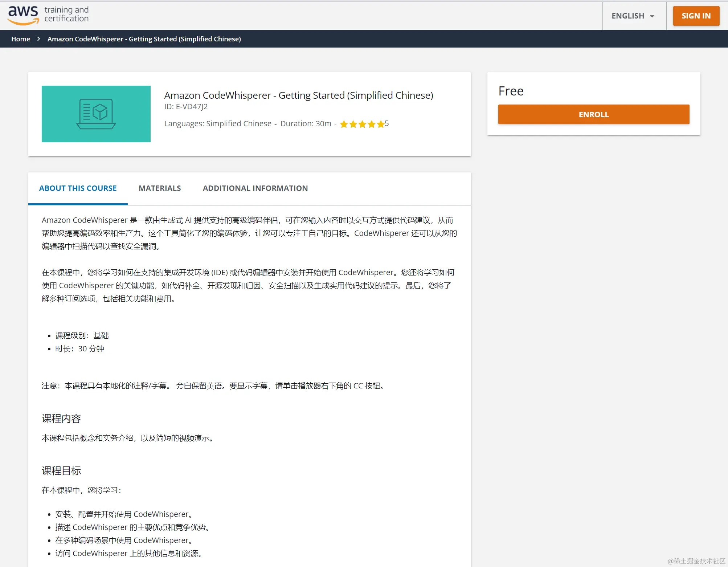Click the fifth rating star

click(380, 125)
